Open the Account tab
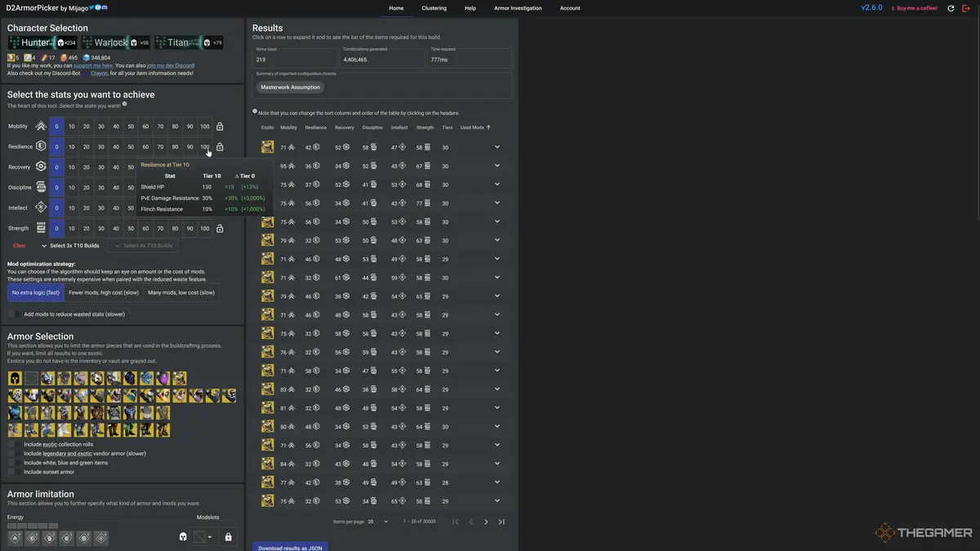 570,8
